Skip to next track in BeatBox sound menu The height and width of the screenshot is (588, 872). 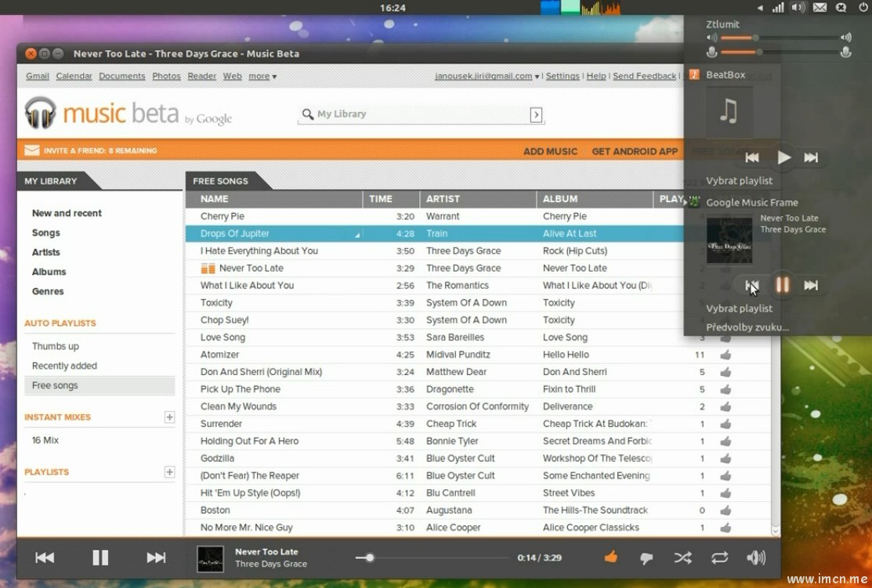(811, 157)
